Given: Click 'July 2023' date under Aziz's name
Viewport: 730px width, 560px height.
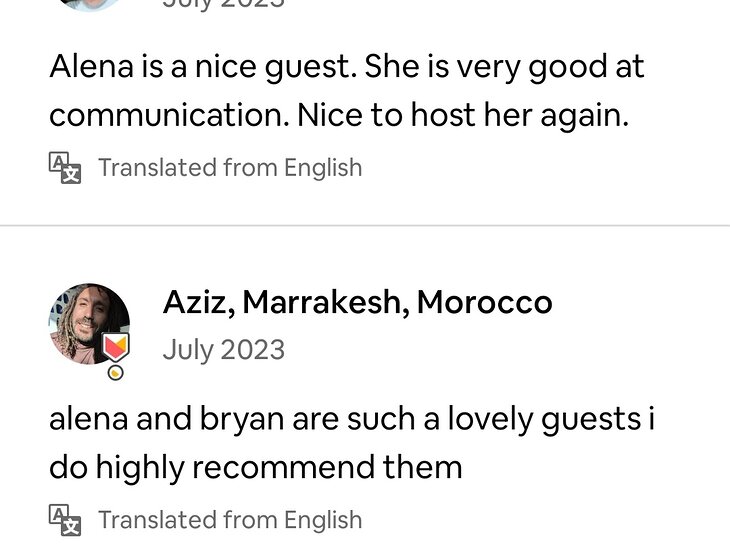Looking at the screenshot, I should pyautogui.click(x=224, y=350).
